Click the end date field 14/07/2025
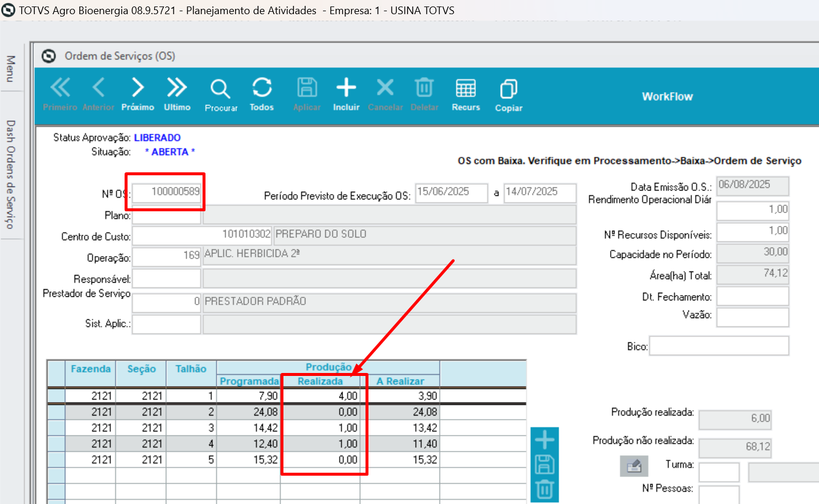 pyautogui.click(x=540, y=193)
